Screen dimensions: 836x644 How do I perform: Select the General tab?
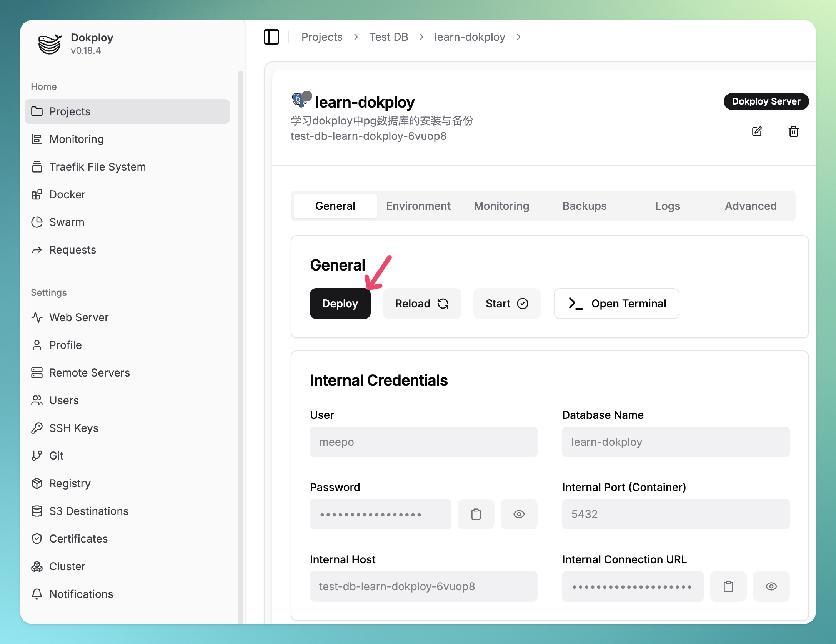point(335,206)
